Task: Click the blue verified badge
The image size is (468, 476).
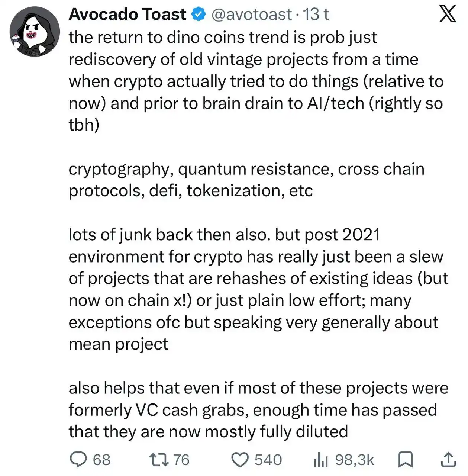Action: click(x=199, y=15)
